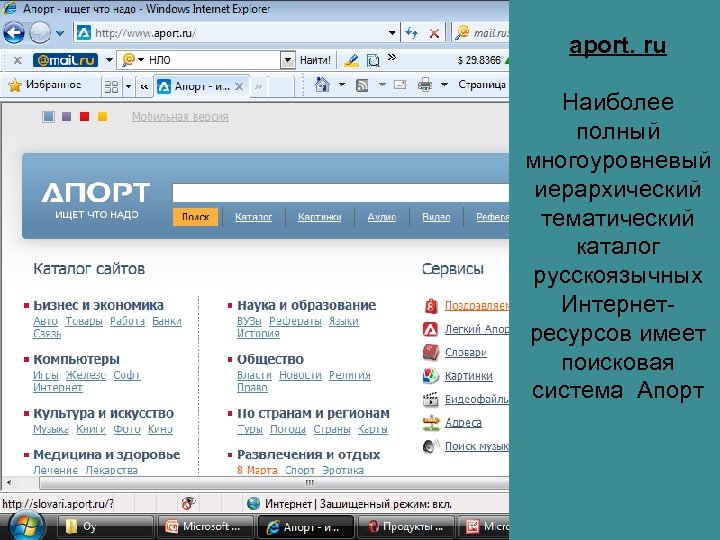The height and width of the screenshot is (540, 720).
Task: Open the RSS feeds dropdown arrow
Action: click(382, 84)
